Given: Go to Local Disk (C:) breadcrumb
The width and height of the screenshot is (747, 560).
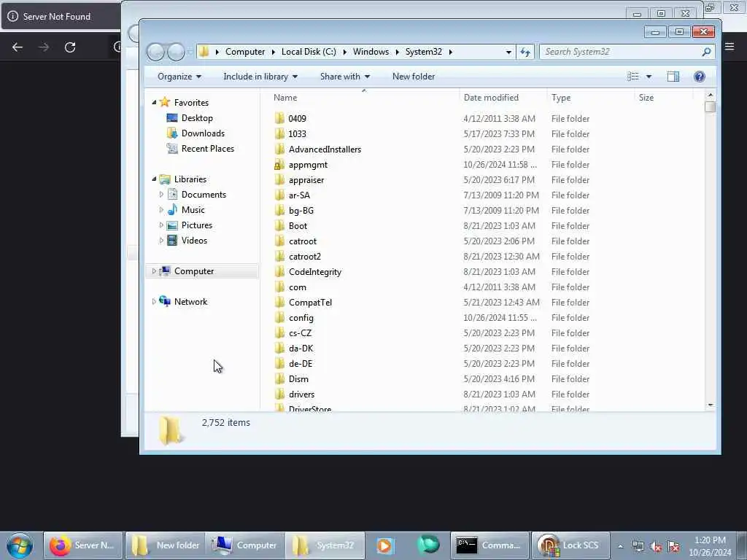Looking at the screenshot, I should pyautogui.click(x=309, y=52).
